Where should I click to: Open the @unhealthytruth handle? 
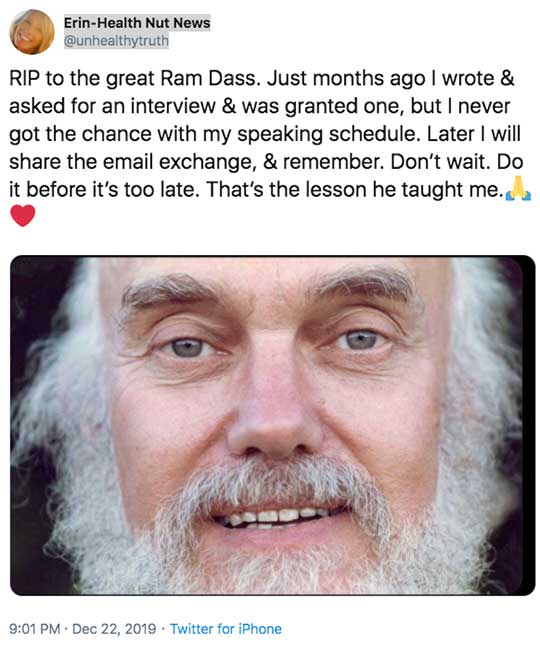coord(116,41)
